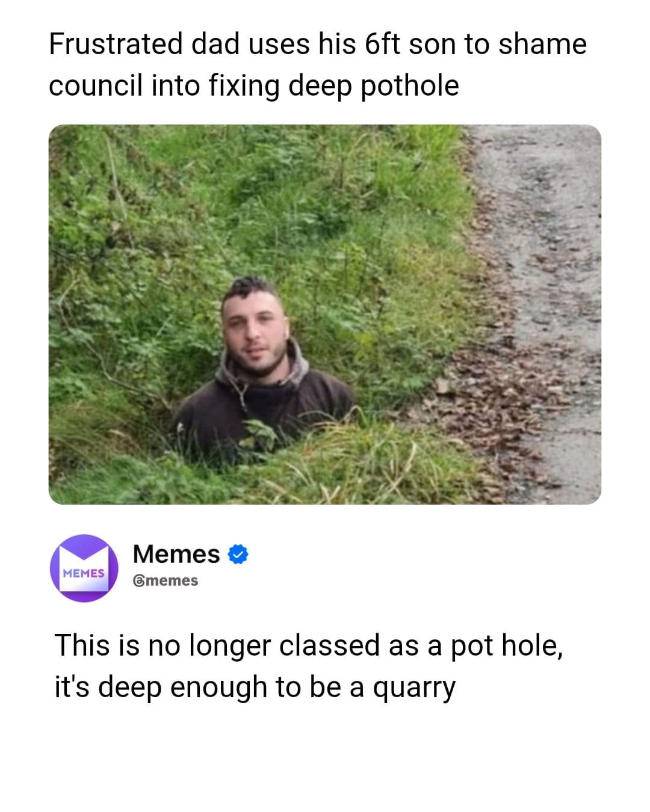Image resolution: width=650 pixels, height=812 pixels.
Task: Click caption line 'deep enough to be a quarry'
Action: click(277, 687)
